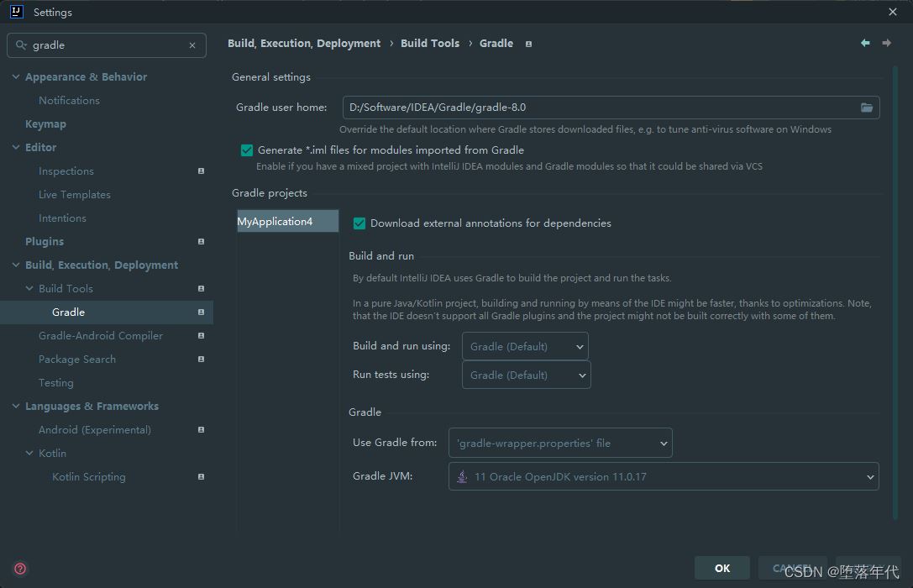Navigate forward with the right arrow
The image size is (913, 588).
tap(886, 43)
